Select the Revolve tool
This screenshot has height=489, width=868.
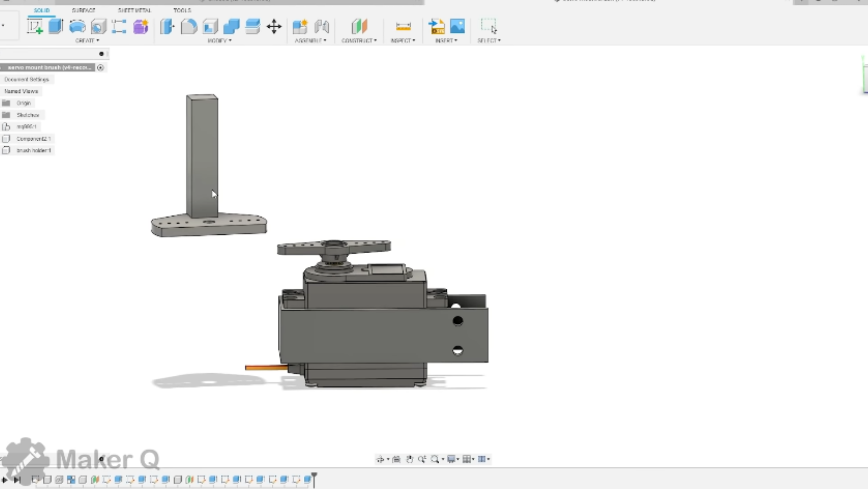point(78,26)
